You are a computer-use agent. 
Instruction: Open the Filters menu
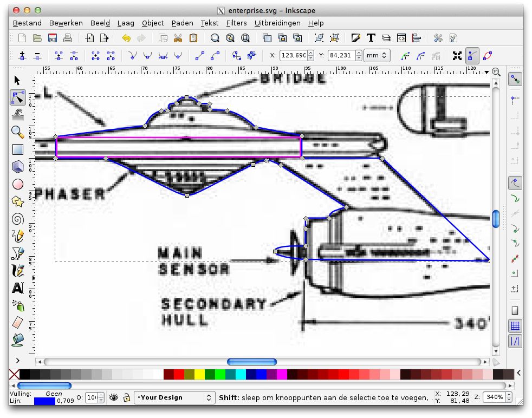pyautogui.click(x=236, y=23)
